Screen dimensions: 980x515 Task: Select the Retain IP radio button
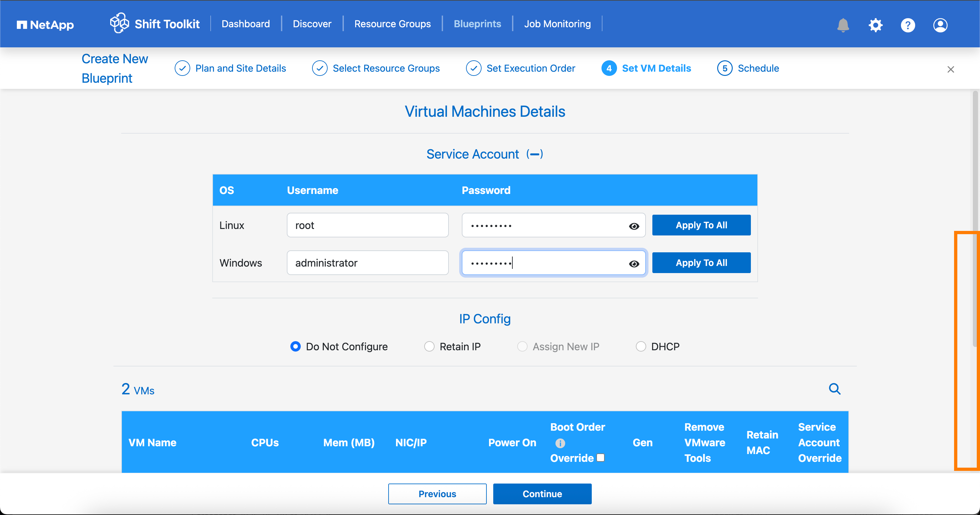coord(429,346)
